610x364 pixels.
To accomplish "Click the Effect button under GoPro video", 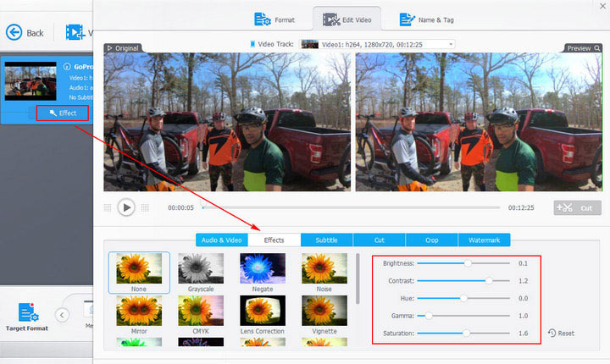I will coord(63,113).
